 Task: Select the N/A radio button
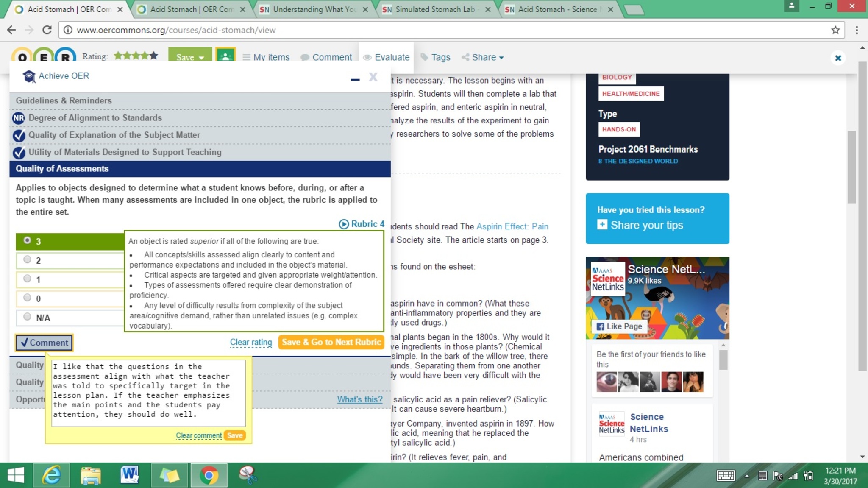pyautogui.click(x=28, y=317)
